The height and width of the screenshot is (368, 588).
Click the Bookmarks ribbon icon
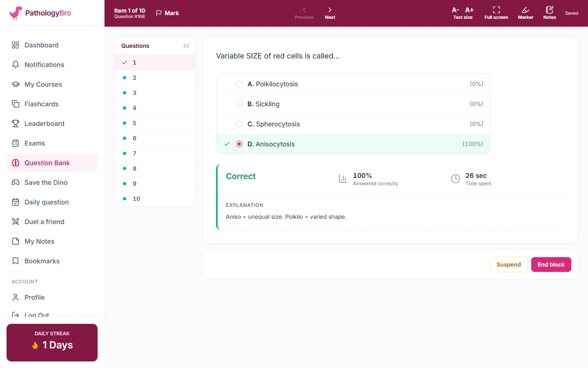(x=16, y=261)
